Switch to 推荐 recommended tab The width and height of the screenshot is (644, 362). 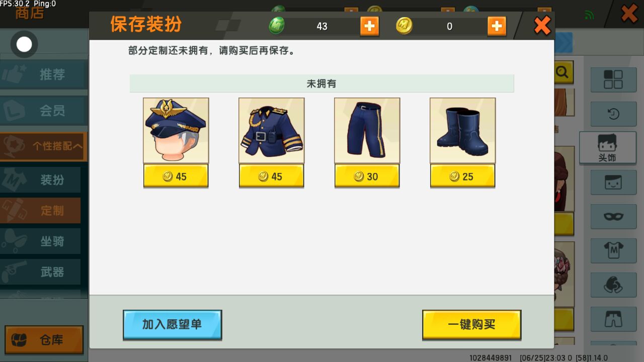pos(44,74)
